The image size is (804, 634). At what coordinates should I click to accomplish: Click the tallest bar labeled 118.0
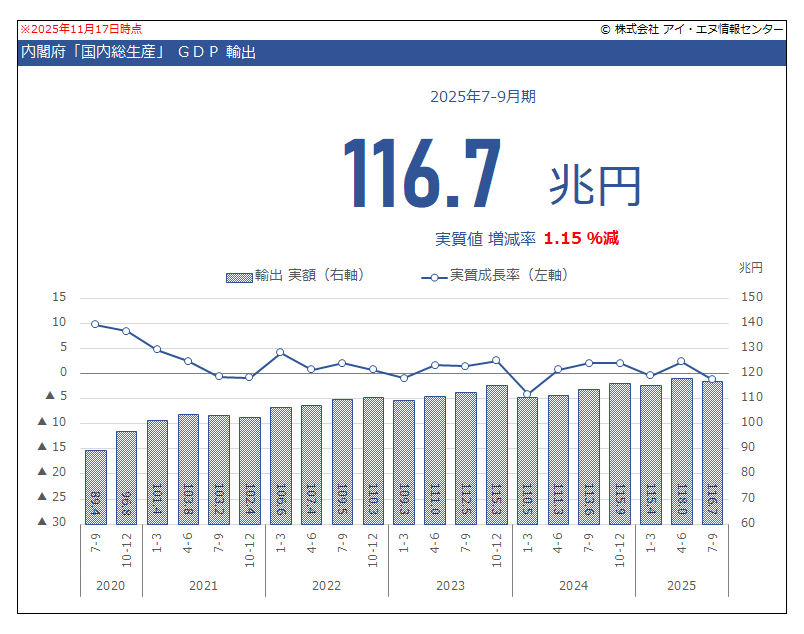pos(681,450)
